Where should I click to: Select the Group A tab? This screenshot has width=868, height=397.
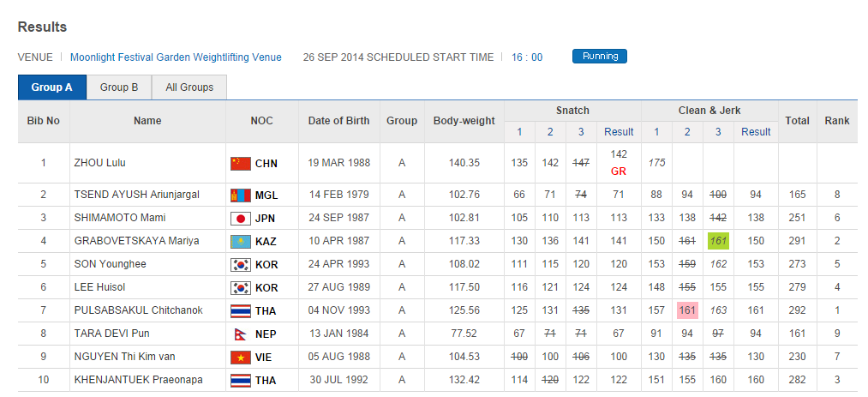[52, 87]
